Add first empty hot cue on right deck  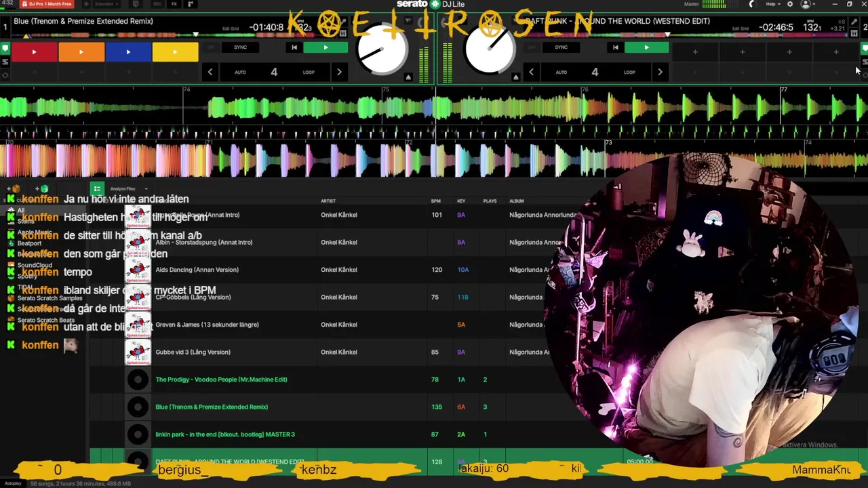coord(695,52)
